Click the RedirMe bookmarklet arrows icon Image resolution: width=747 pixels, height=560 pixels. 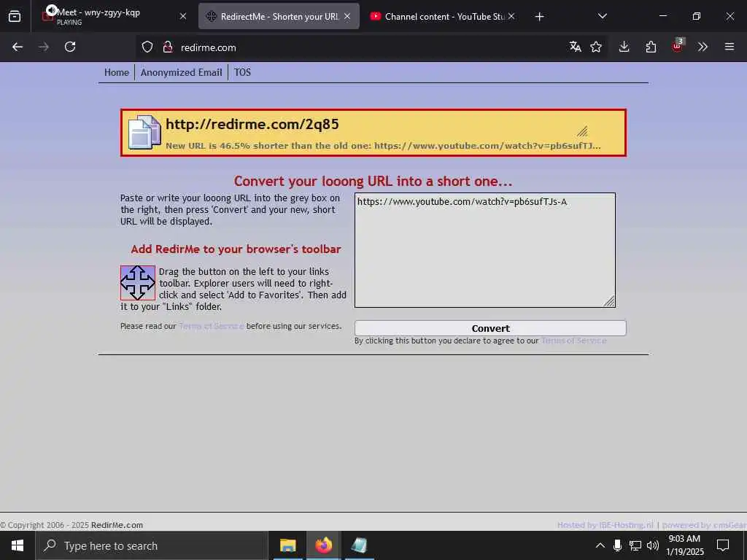point(138,283)
